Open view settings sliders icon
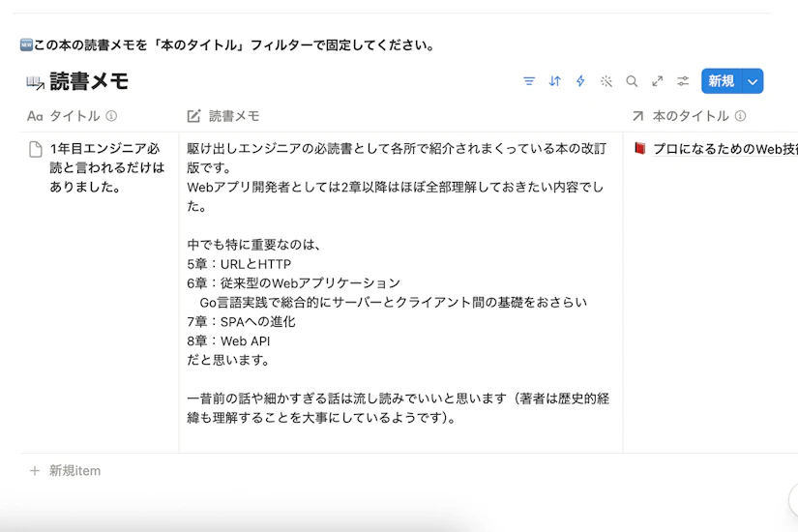Screen dimensions: 798x532 (683, 81)
